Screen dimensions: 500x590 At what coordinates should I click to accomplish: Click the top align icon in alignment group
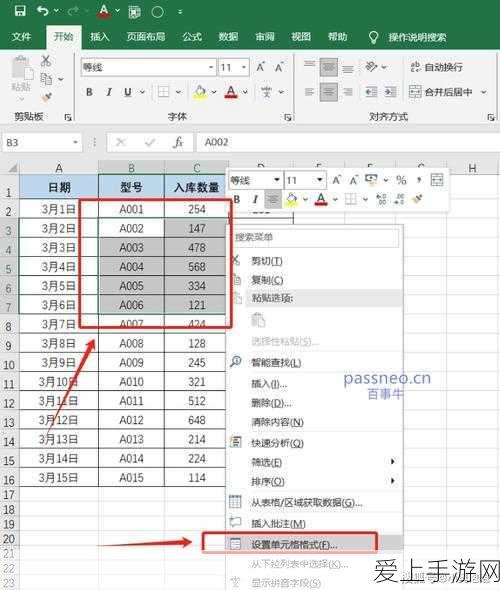[309, 64]
